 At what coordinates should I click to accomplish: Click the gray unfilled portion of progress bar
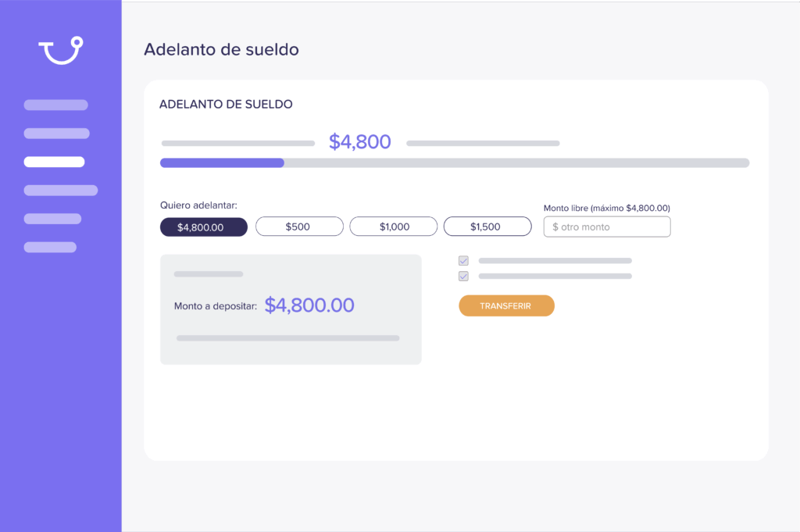tap(517, 162)
